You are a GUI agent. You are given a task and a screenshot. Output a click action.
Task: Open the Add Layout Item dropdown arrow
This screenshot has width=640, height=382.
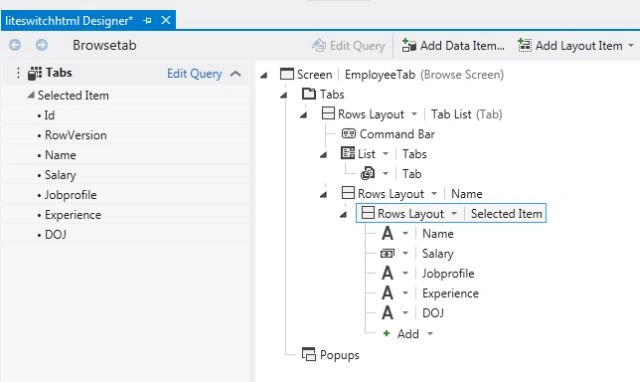pos(631,45)
